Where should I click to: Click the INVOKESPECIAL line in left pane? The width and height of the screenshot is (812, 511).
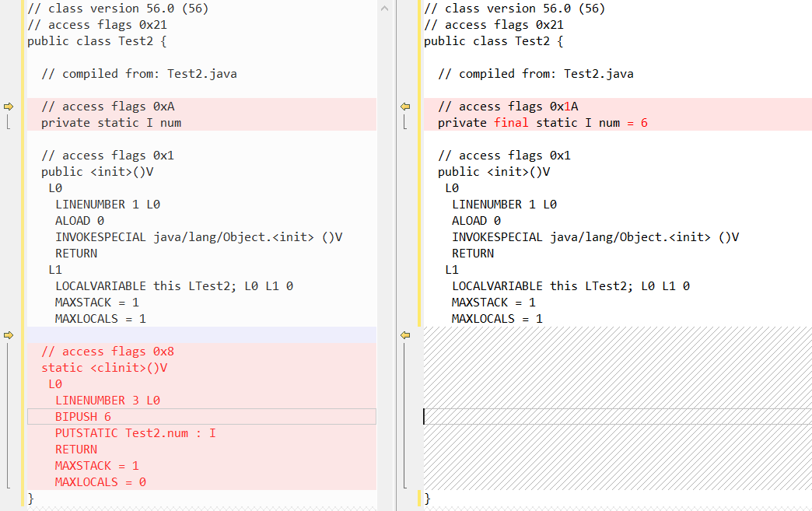click(198, 237)
